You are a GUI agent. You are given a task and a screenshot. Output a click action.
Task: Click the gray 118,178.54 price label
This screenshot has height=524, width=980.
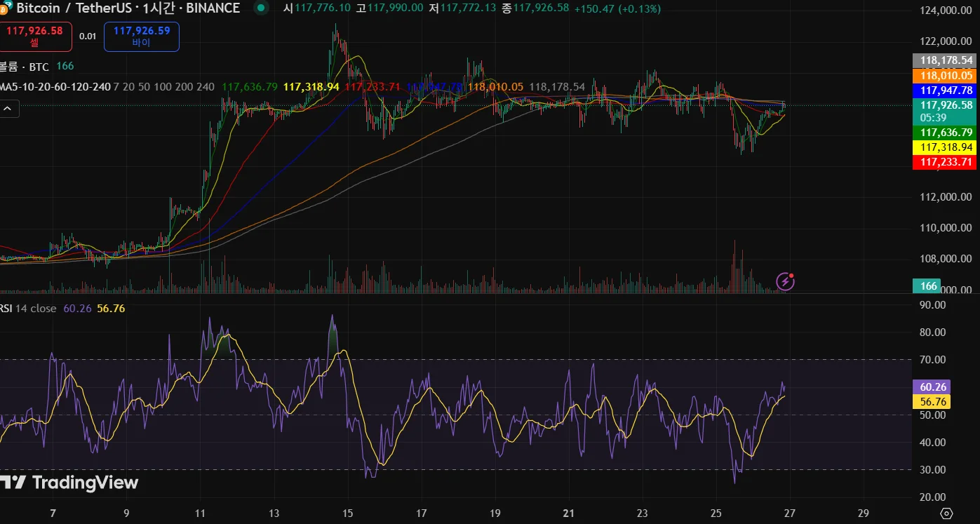tap(944, 60)
